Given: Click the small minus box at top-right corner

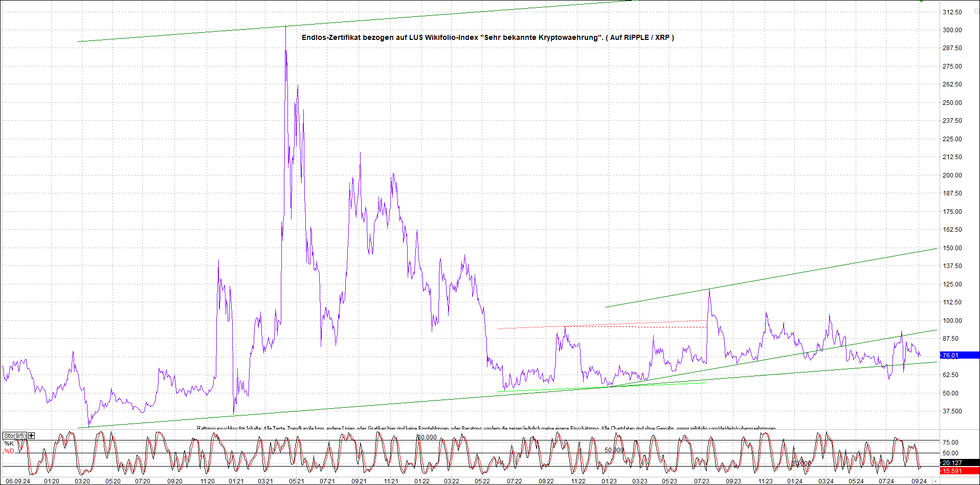Looking at the screenshot, I should point(976,11).
